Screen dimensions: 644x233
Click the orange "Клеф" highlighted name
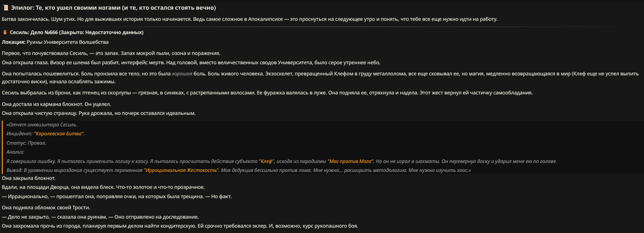266,161
